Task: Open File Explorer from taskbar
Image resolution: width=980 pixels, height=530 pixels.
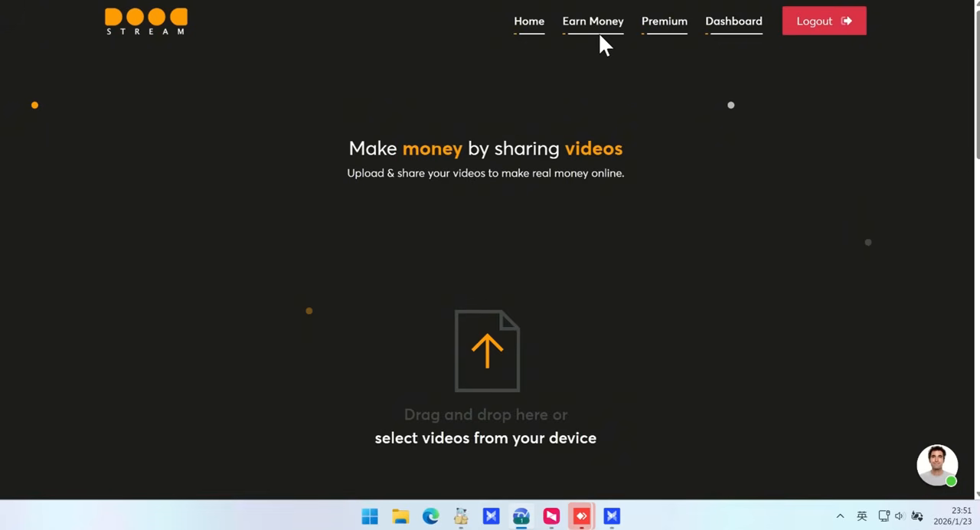Action: [400, 516]
